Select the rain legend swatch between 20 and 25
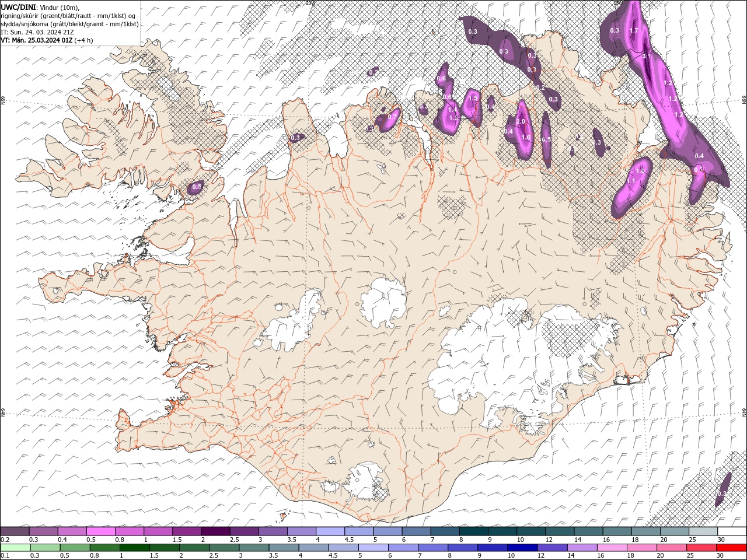 [671, 547]
